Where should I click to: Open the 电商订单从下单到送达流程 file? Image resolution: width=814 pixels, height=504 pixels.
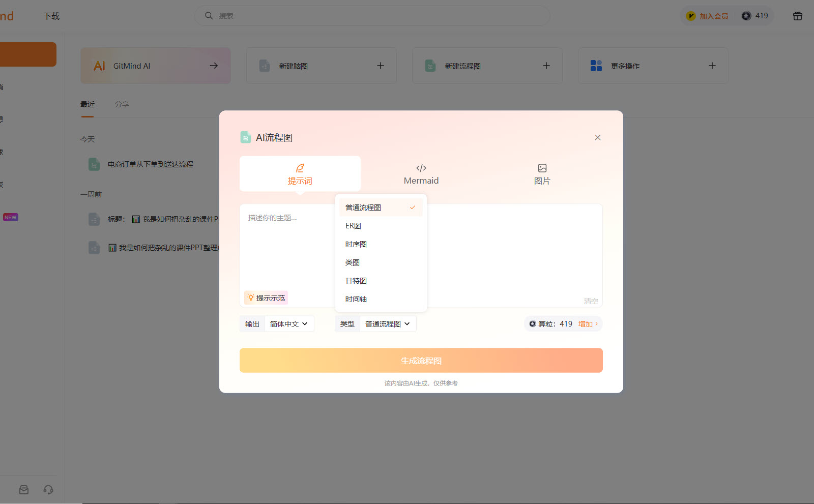coord(151,164)
